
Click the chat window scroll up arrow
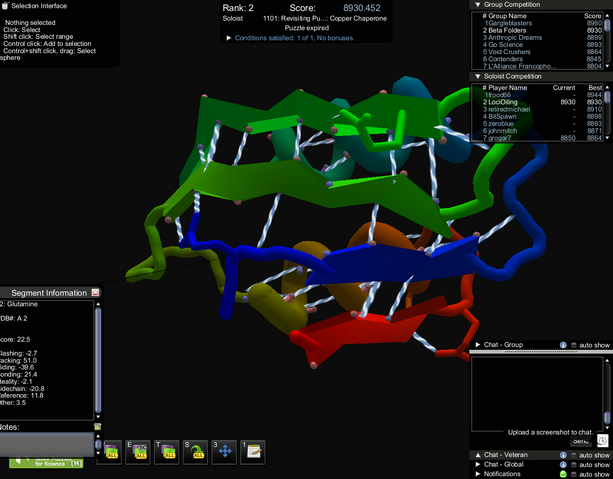tap(607, 361)
